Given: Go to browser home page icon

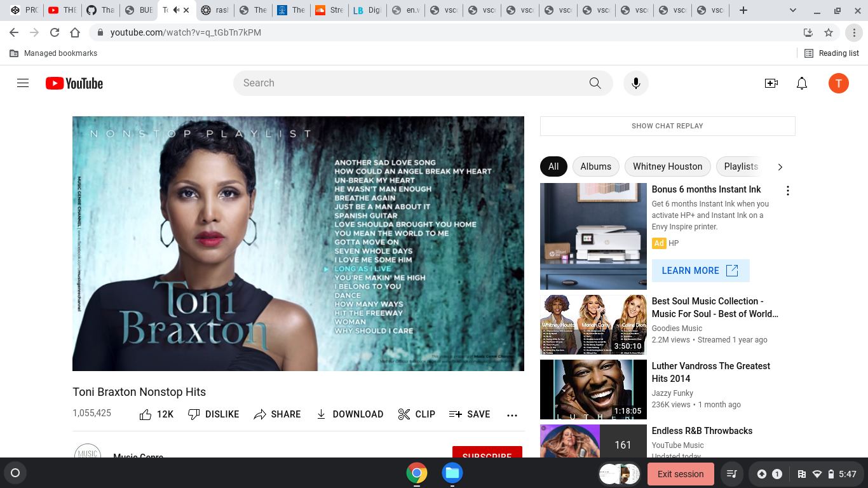Looking at the screenshot, I should click(75, 32).
